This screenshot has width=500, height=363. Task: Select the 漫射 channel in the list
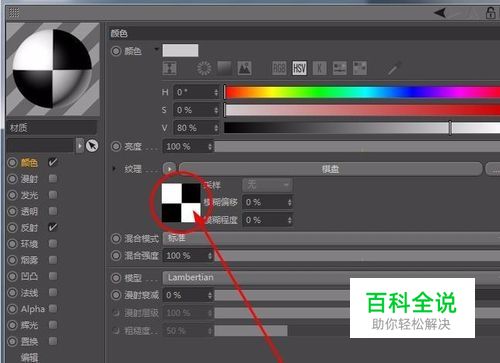29,179
